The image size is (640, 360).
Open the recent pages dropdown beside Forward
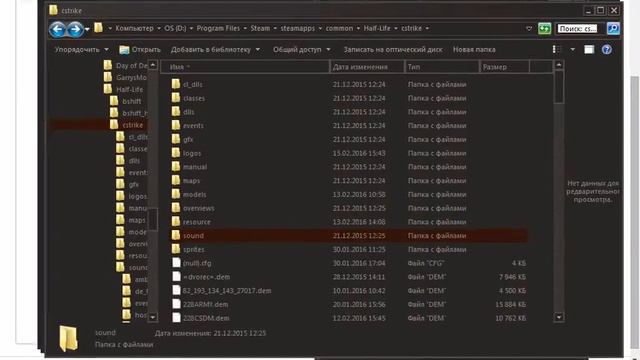pyautogui.click(x=87, y=30)
